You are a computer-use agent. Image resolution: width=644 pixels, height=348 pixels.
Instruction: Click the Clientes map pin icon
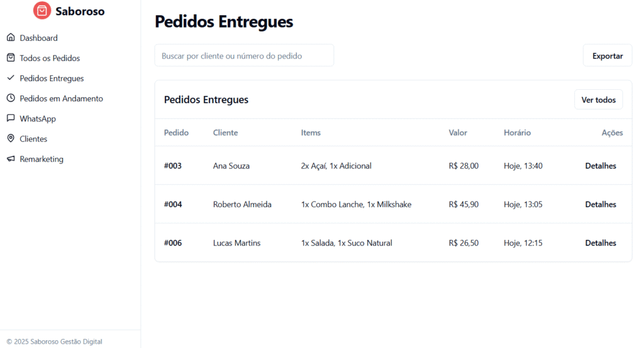pyautogui.click(x=11, y=139)
